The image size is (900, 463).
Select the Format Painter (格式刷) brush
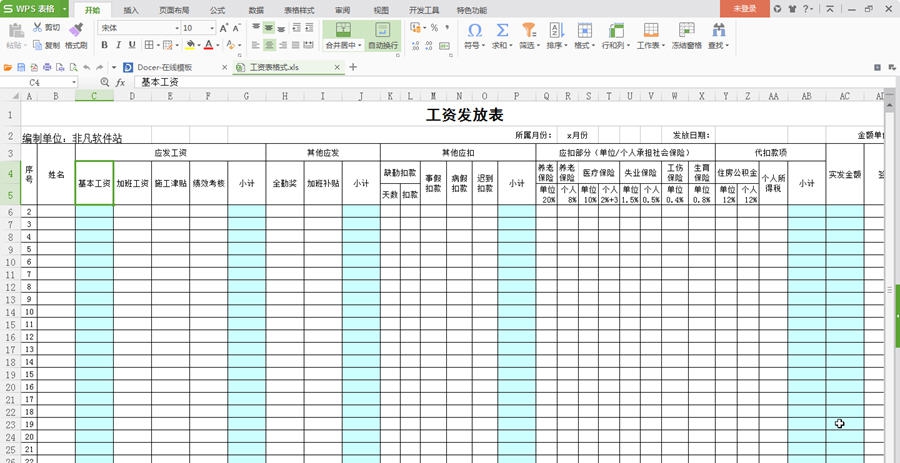click(x=76, y=29)
